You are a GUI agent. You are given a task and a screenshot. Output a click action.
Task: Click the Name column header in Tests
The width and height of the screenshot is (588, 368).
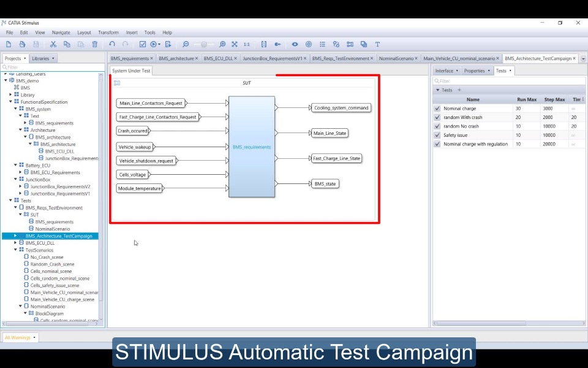[x=473, y=99]
